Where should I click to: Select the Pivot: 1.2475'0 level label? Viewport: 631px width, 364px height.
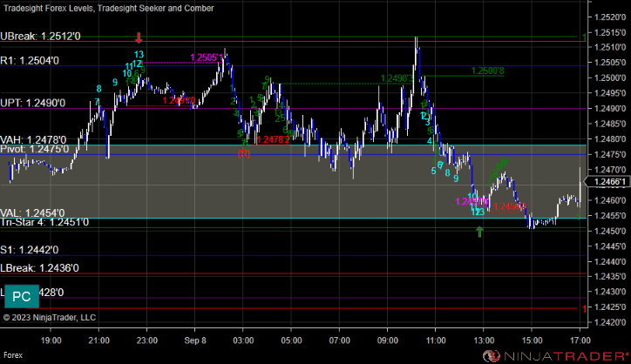coord(34,149)
